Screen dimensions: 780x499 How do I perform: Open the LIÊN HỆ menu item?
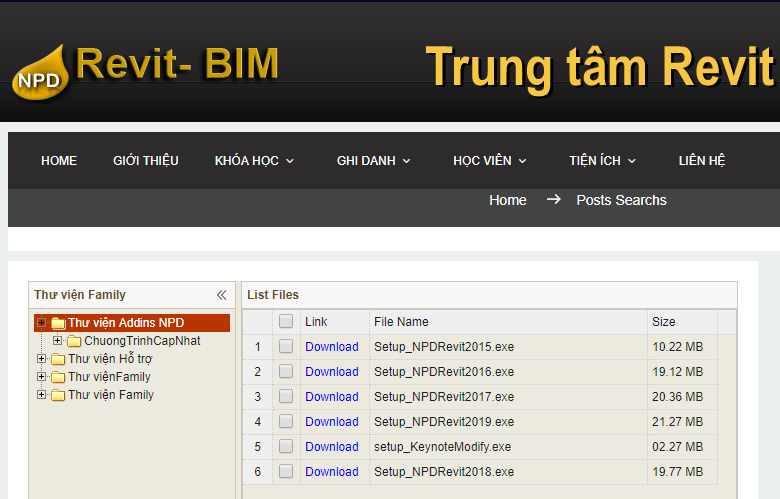tap(702, 161)
